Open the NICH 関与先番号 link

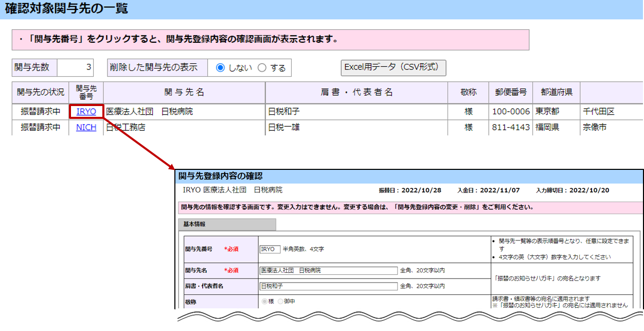coord(86,127)
